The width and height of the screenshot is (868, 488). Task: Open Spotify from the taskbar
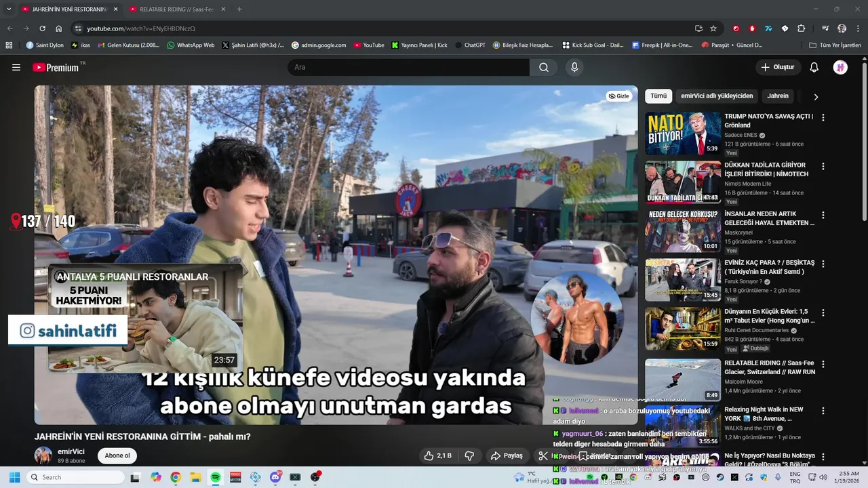tap(216, 477)
